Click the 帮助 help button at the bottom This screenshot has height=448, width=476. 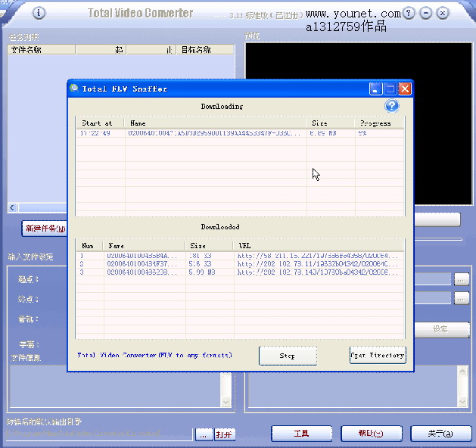pos(371,434)
